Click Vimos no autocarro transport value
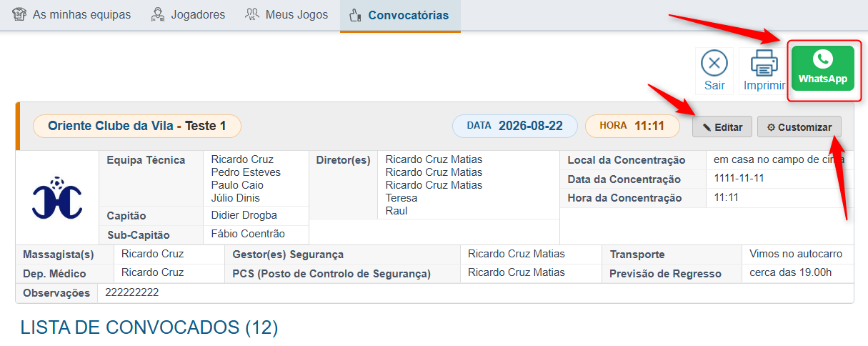 [796, 254]
